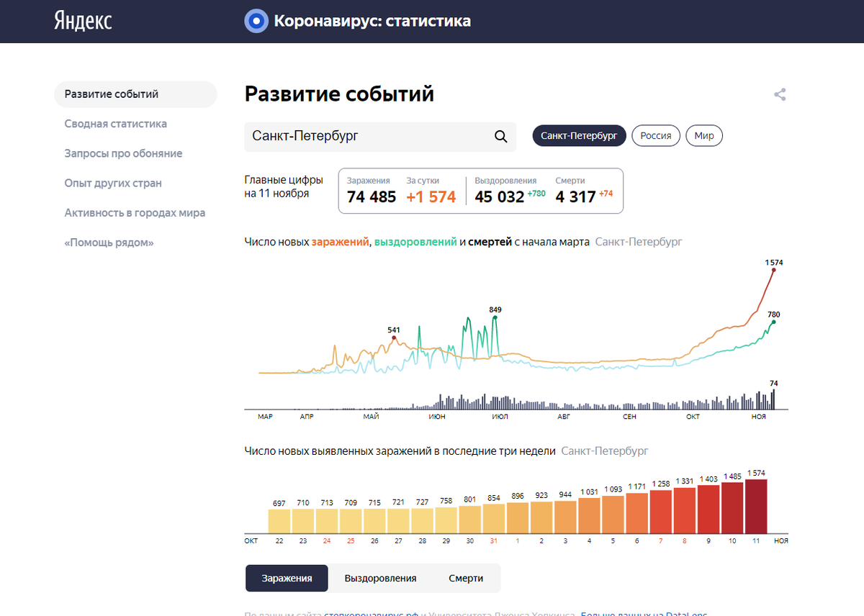Click the bar for 10 November (1 485)
Viewport: 864px width, 616px height.
click(732, 507)
